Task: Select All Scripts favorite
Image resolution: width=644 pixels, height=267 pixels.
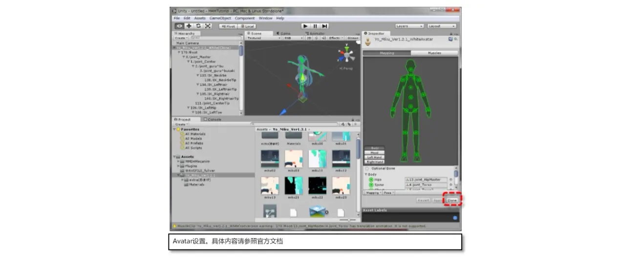Action: click(193, 148)
